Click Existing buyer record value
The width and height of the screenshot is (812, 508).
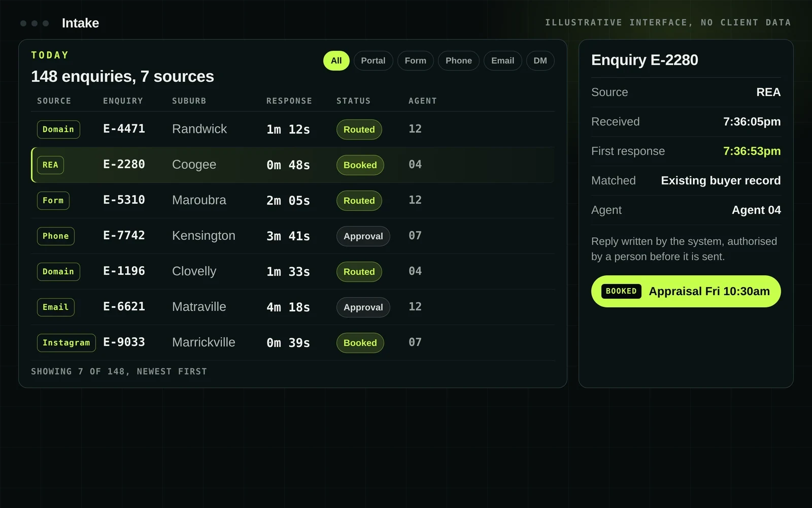pyautogui.click(x=721, y=180)
